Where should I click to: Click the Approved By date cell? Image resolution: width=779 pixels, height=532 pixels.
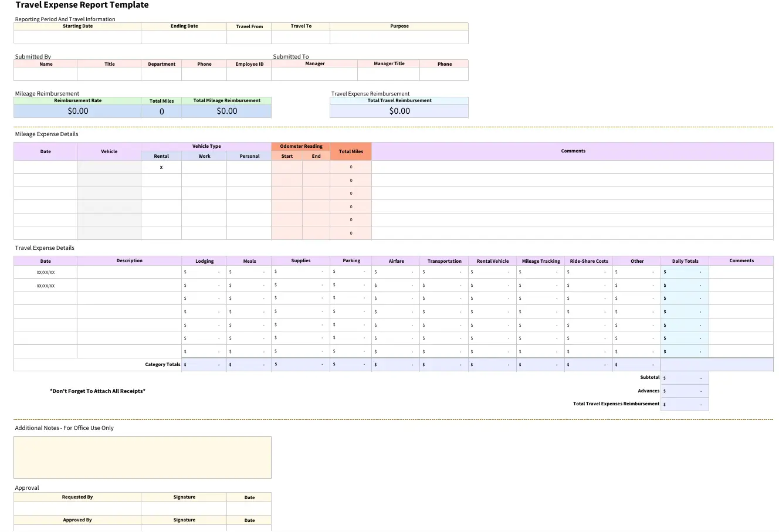(249, 529)
